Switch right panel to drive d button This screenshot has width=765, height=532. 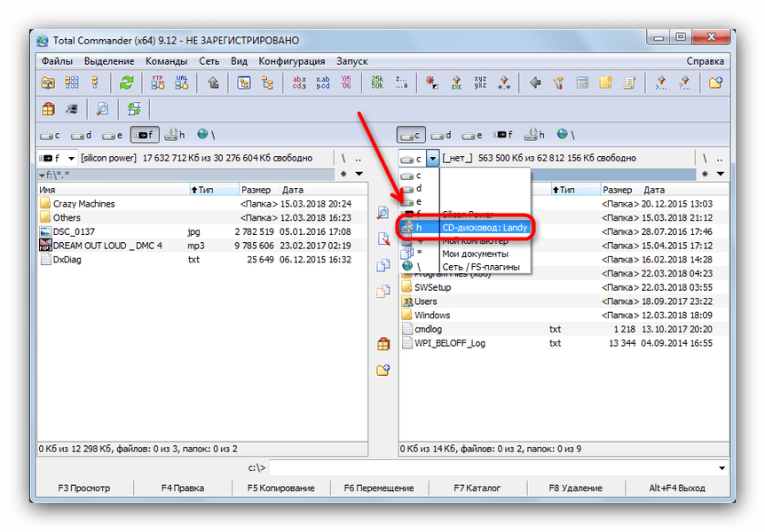click(x=442, y=135)
